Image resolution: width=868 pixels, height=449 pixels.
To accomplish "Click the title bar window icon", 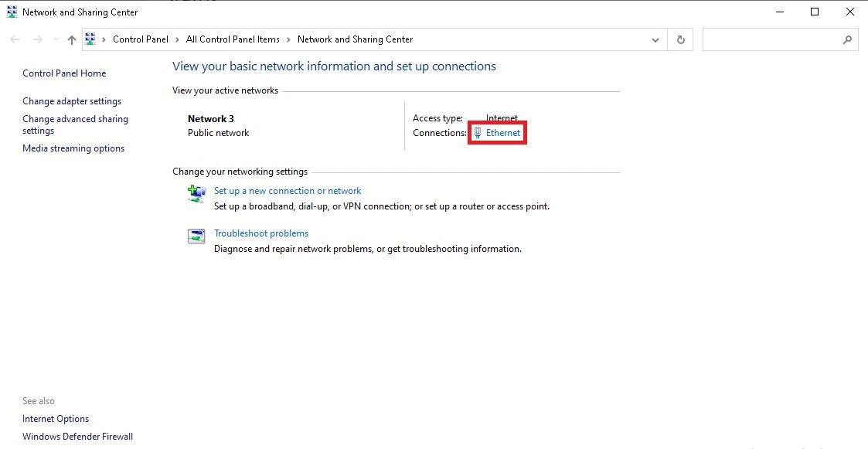I will point(12,12).
